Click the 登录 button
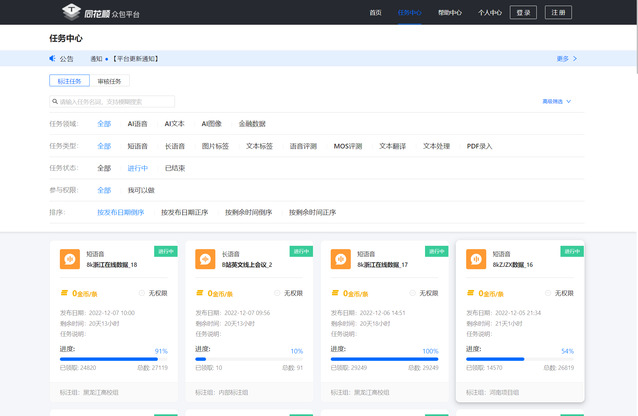638x416 pixels. click(521, 13)
